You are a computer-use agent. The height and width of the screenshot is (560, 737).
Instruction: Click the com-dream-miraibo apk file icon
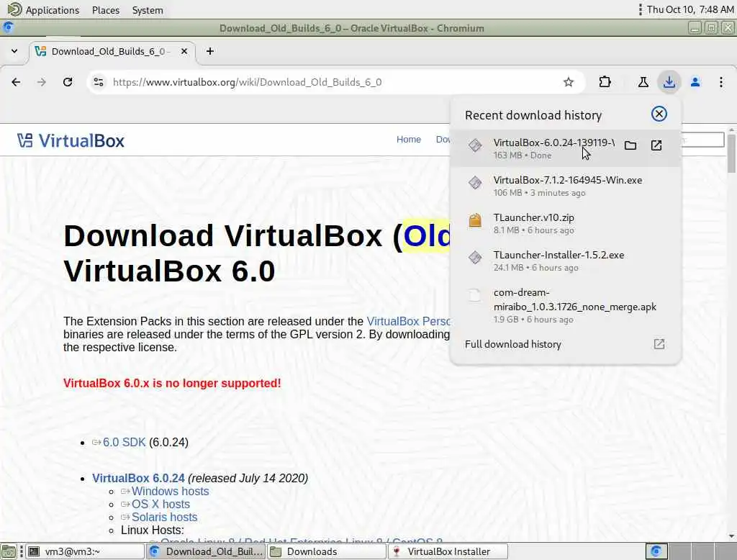click(x=475, y=295)
